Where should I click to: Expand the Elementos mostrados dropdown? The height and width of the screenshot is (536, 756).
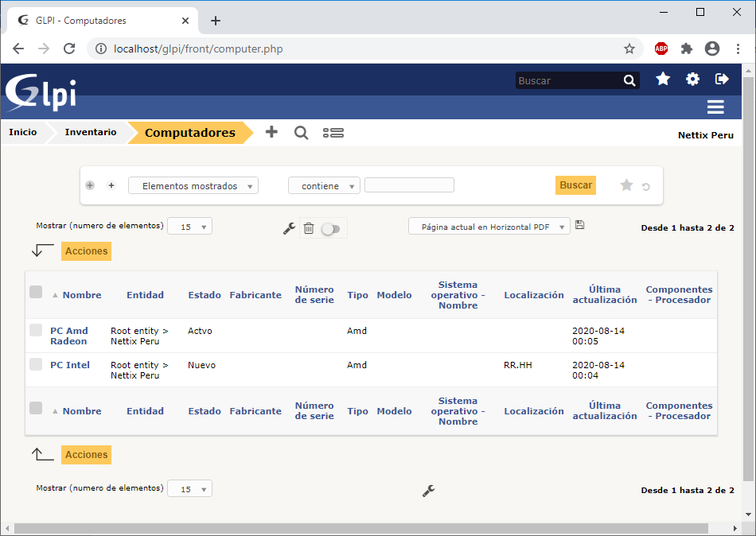pyautogui.click(x=193, y=186)
